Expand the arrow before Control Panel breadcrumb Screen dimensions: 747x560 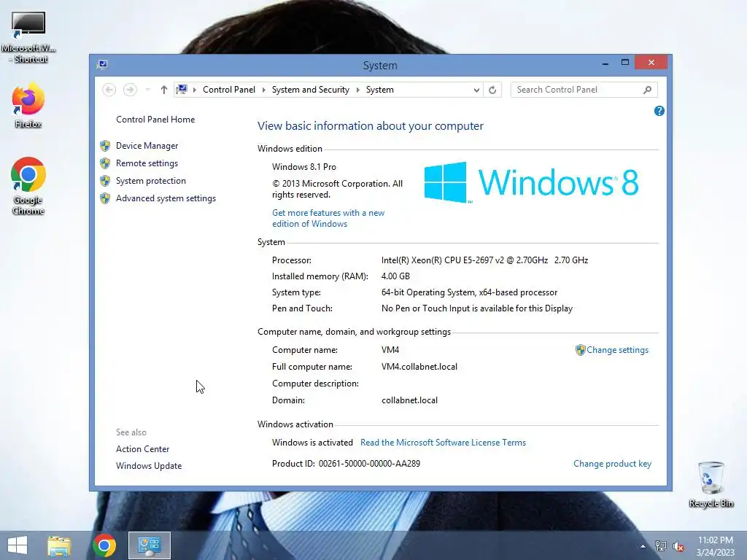click(x=194, y=90)
